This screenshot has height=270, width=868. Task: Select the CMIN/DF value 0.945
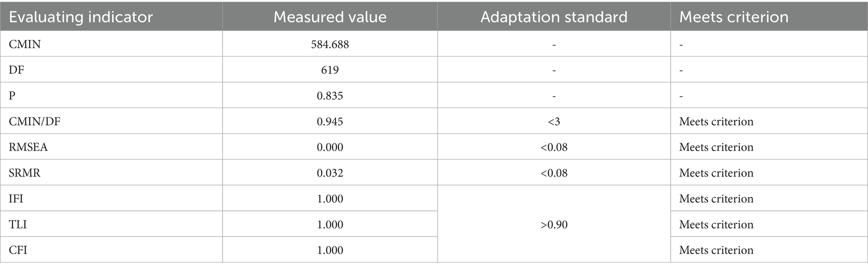click(x=330, y=122)
